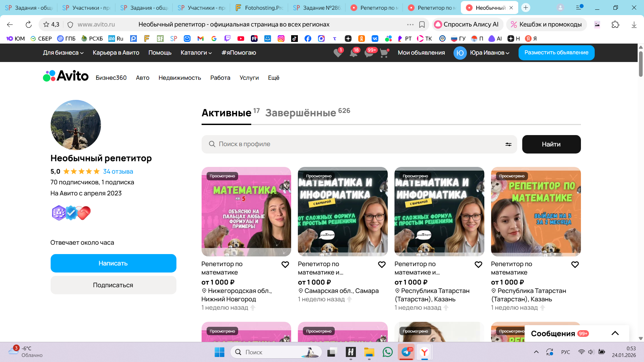
Task: Switch to the Завершённые tab
Action: tap(301, 113)
